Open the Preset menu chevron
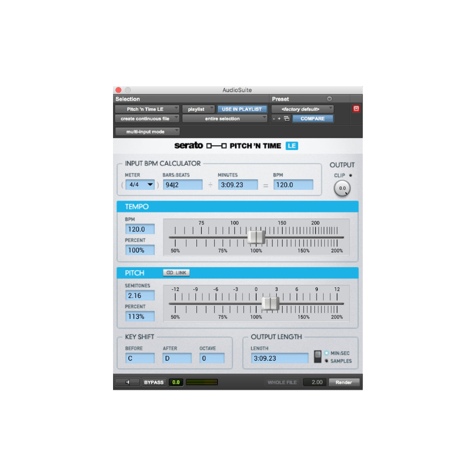Viewport: 476px width, 476px height. pos(328,99)
